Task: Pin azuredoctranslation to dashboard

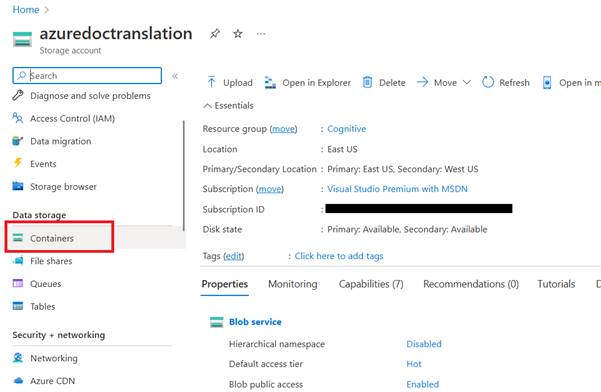Action: 215,34
